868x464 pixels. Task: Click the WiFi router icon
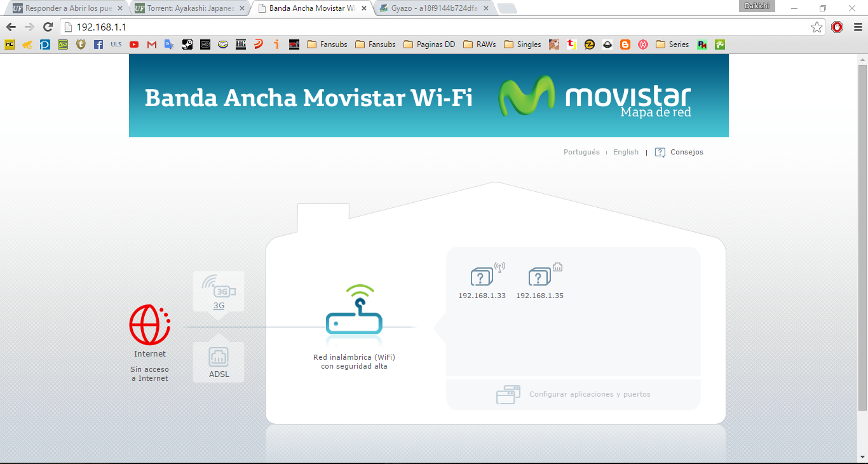pos(355,310)
